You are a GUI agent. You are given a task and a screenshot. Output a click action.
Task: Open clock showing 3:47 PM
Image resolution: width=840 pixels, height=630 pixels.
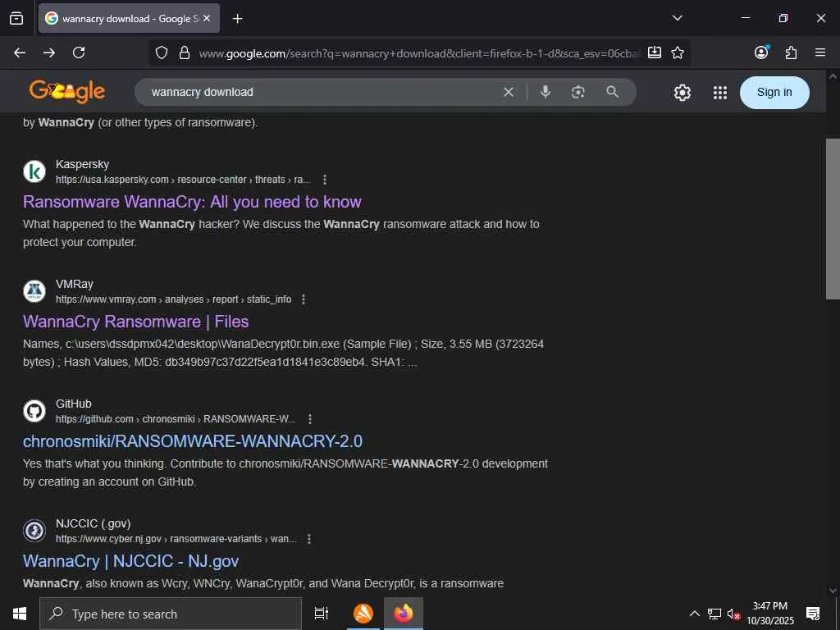point(770,614)
